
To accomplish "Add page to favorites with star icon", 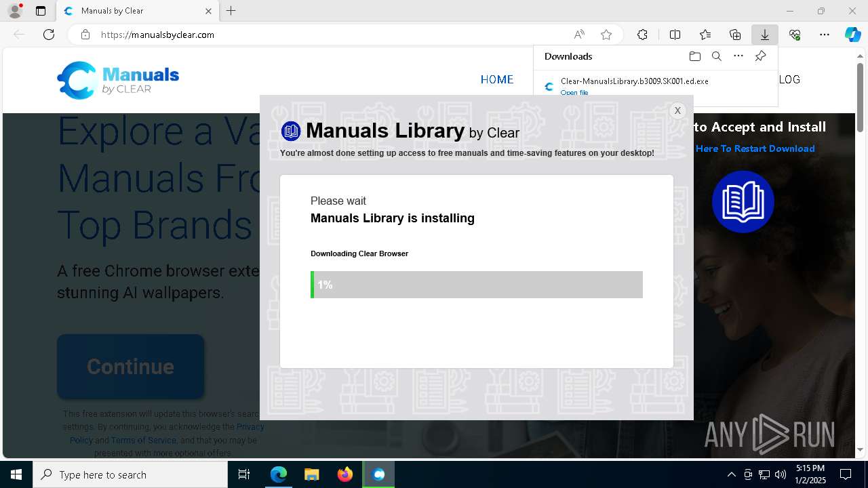I will (606, 35).
